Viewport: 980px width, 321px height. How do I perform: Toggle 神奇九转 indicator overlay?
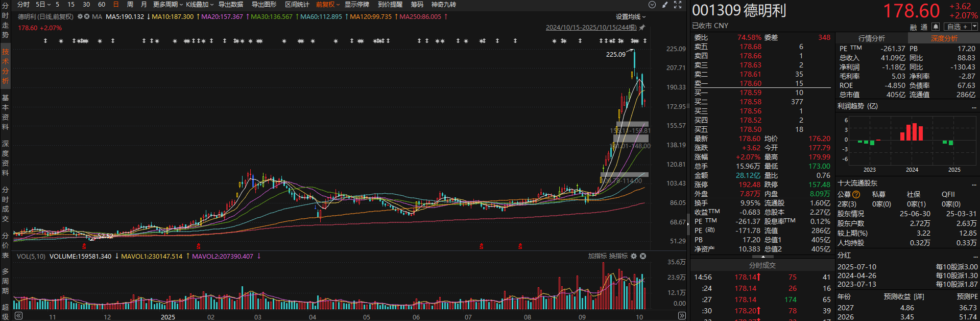click(443, 5)
